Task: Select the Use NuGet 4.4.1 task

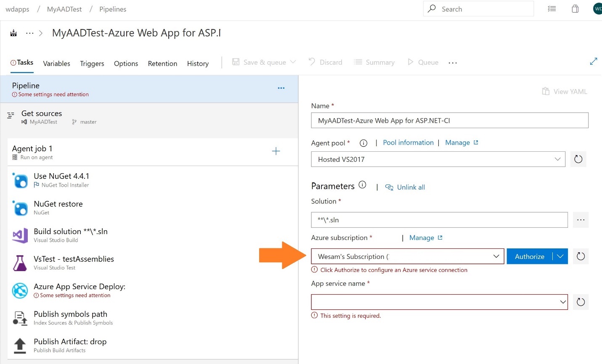Action: point(153,180)
